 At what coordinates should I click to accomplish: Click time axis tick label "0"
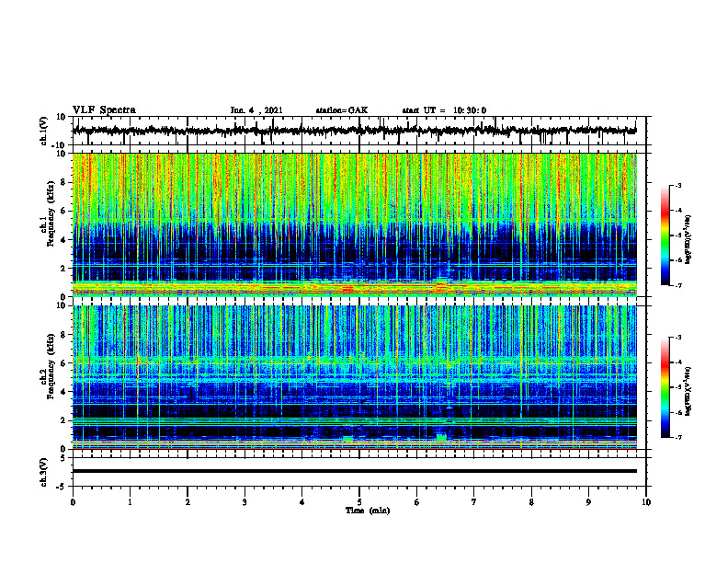[x=73, y=502]
